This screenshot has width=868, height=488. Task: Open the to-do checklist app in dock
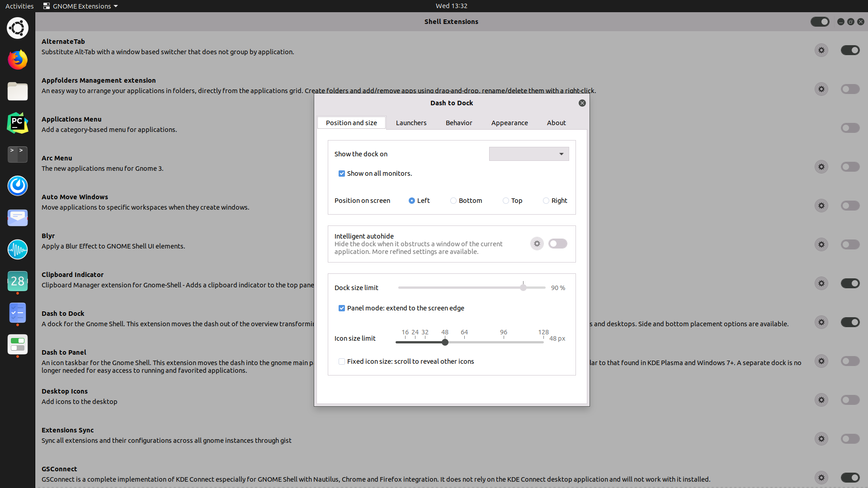coord(18,313)
